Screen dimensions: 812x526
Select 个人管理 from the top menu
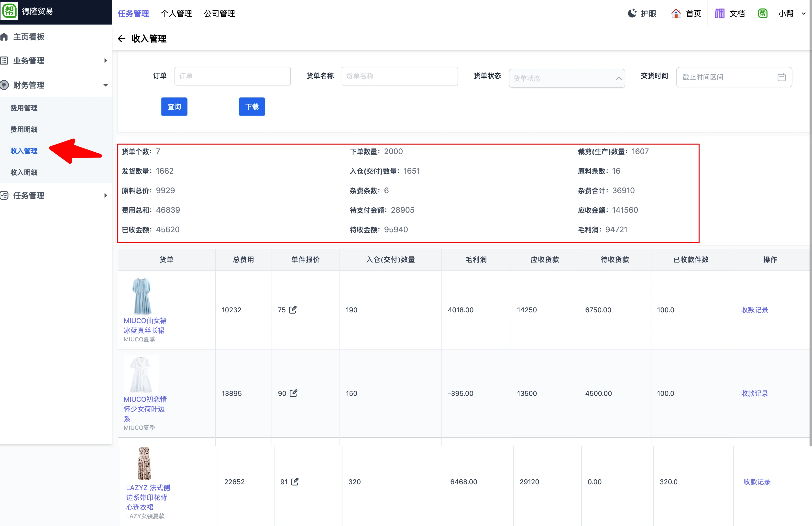(x=176, y=14)
